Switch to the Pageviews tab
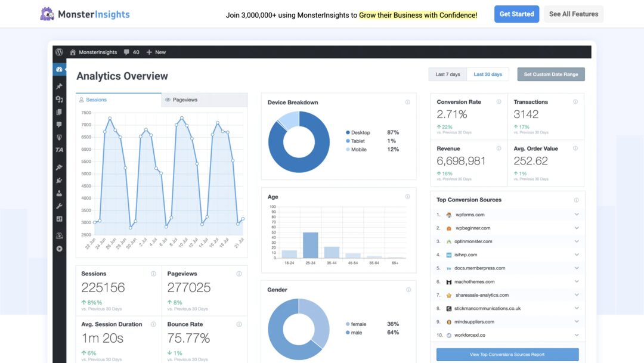Image resolution: width=644 pixels, height=363 pixels. tap(204, 100)
